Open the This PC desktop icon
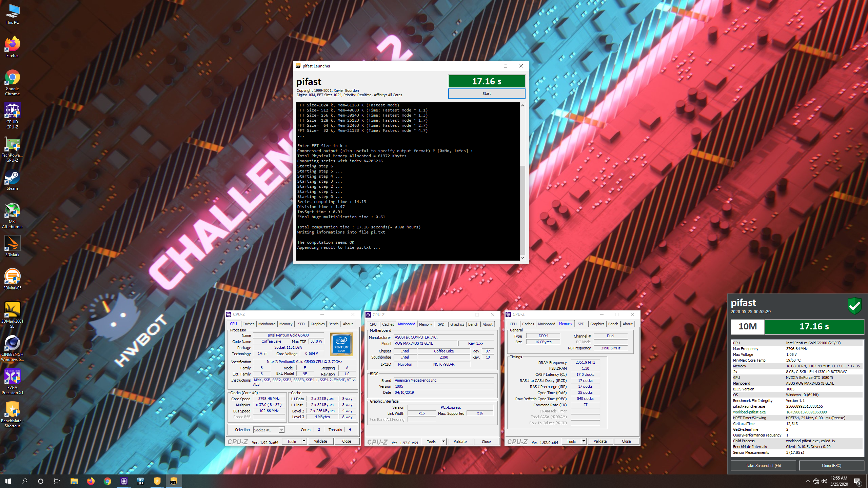This screenshot has height=488, width=868. coord(12,14)
